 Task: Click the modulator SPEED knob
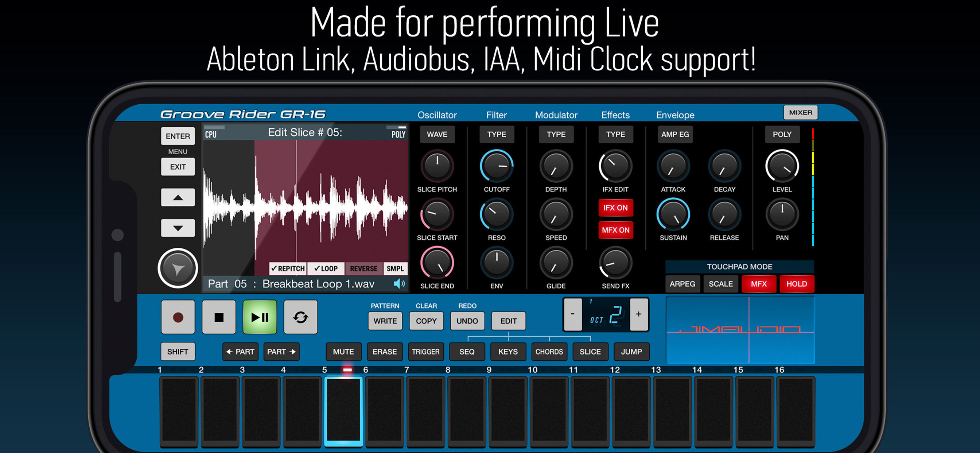556,214
